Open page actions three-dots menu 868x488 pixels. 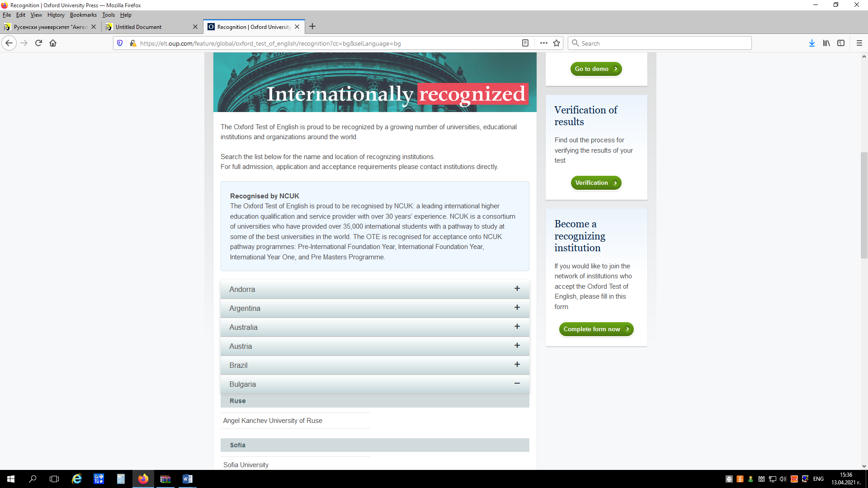pos(543,43)
